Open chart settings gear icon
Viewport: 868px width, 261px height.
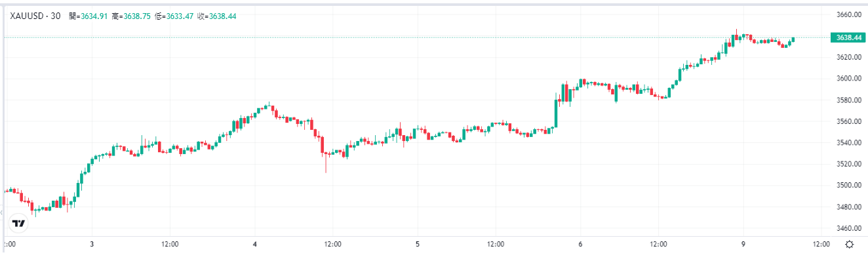point(850,244)
